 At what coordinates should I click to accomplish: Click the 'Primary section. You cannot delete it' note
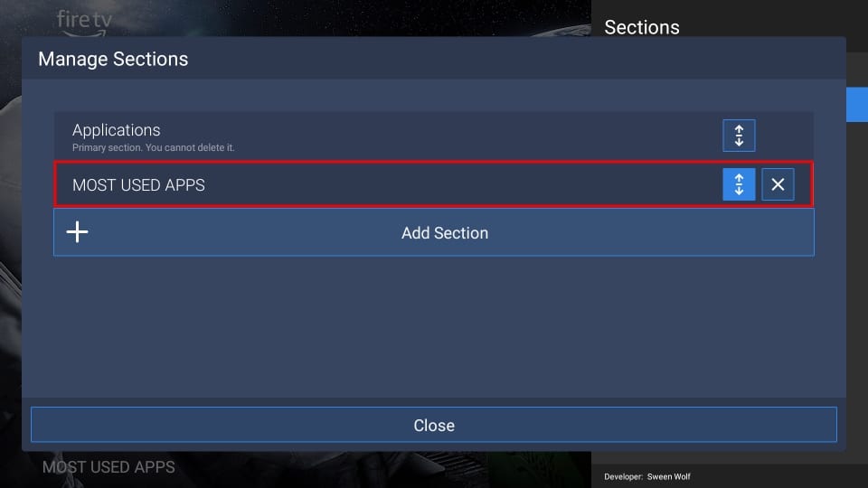point(154,147)
